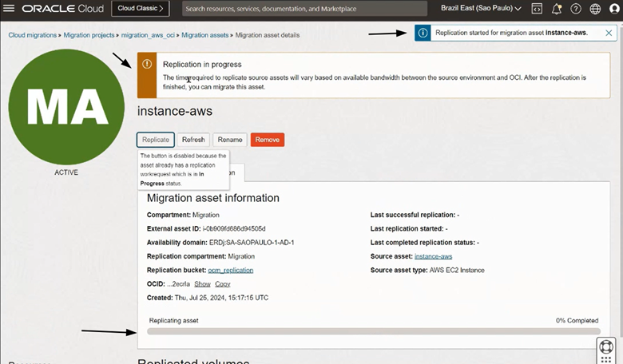The width and height of the screenshot is (623, 364).
Task: Navigate to Migration assets breadcrumb
Action: click(x=204, y=36)
